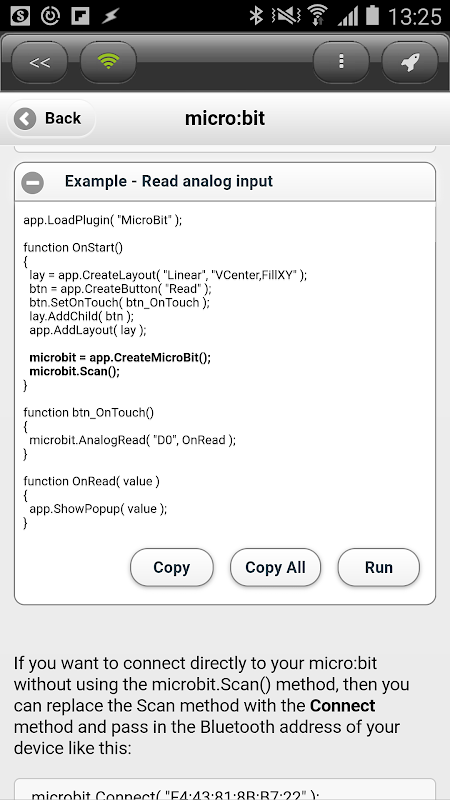
Task: Tap the microbit.Scan(); code line
Action: 74,371
